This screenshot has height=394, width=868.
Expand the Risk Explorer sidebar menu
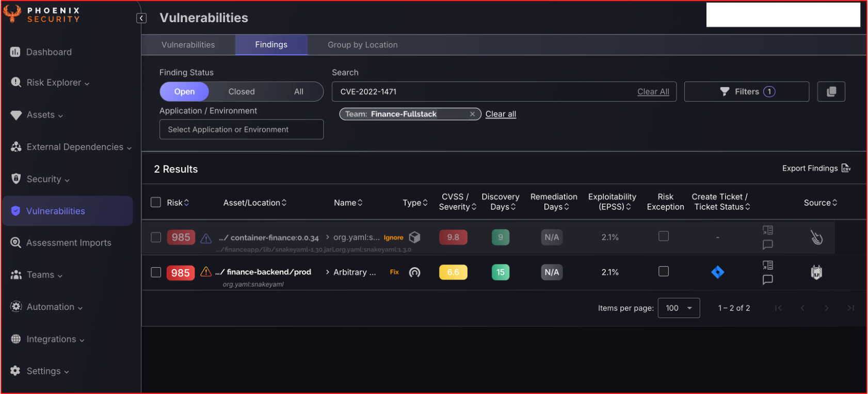point(50,83)
